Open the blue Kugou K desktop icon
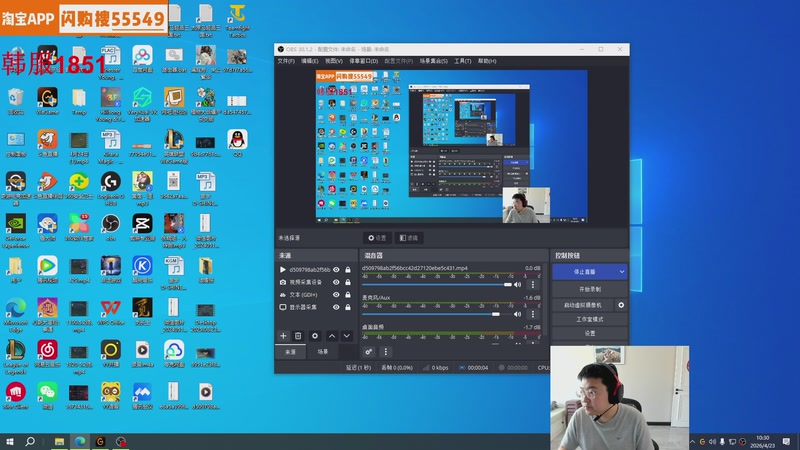Screen dimensions: 800x450 pyautogui.click(x=142, y=269)
